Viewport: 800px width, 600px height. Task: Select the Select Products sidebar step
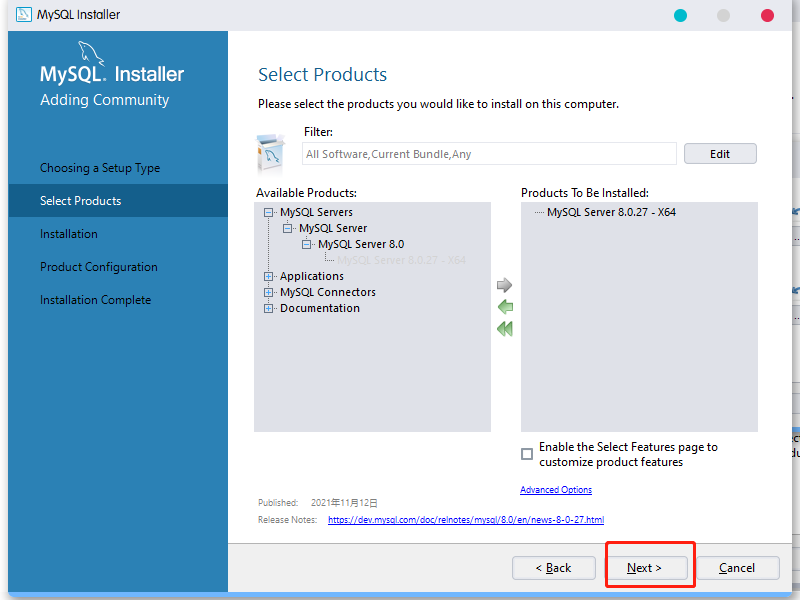pyautogui.click(x=118, y=201)
